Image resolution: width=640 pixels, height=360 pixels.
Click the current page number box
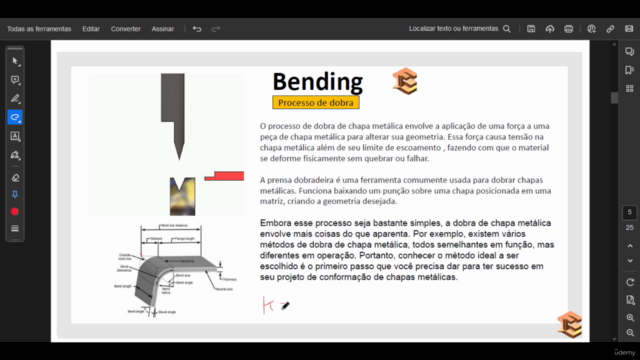(629, 212)
